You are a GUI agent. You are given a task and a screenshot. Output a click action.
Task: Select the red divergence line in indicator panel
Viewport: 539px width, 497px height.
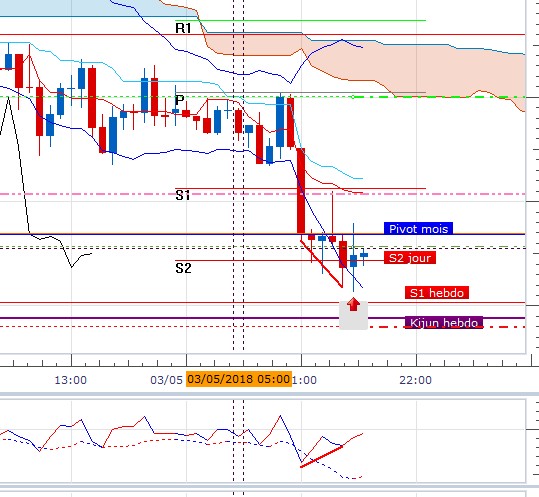click(x=321, y=456)
